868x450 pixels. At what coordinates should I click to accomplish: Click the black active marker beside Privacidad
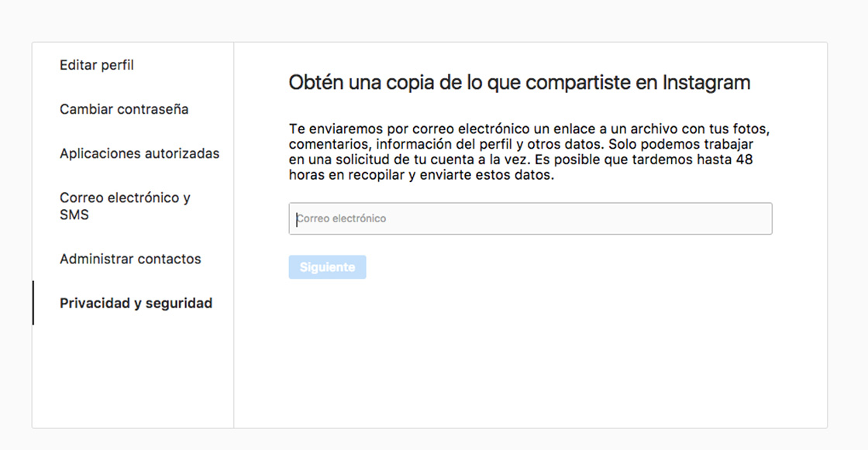click(33, 303)
